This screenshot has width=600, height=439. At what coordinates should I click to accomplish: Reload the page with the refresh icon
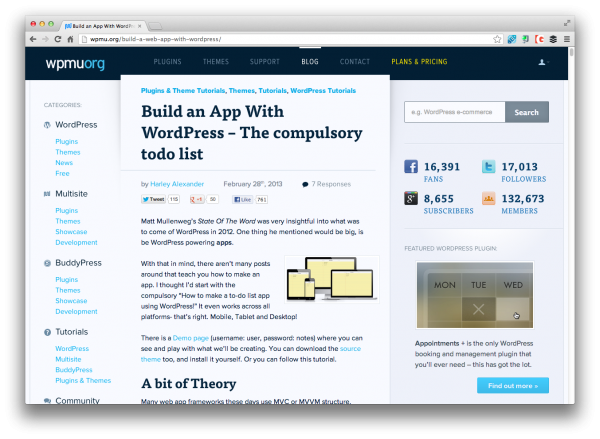[x=58, y=39]
